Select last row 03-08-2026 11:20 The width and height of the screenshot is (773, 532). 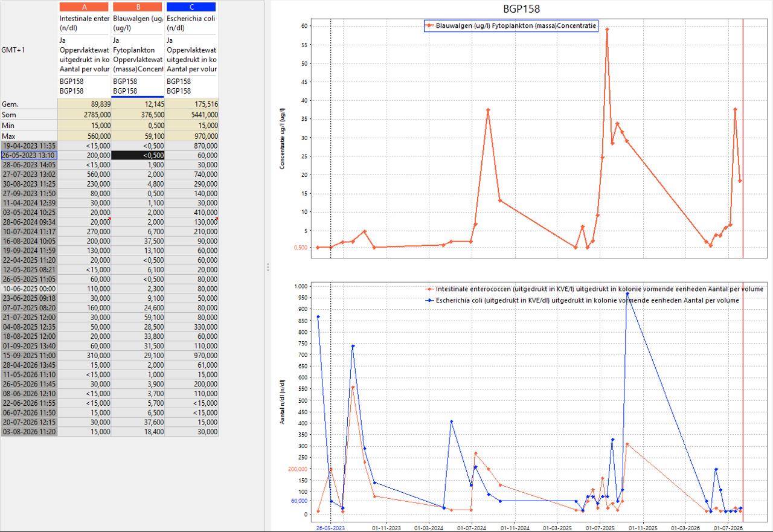click(29, 432)
